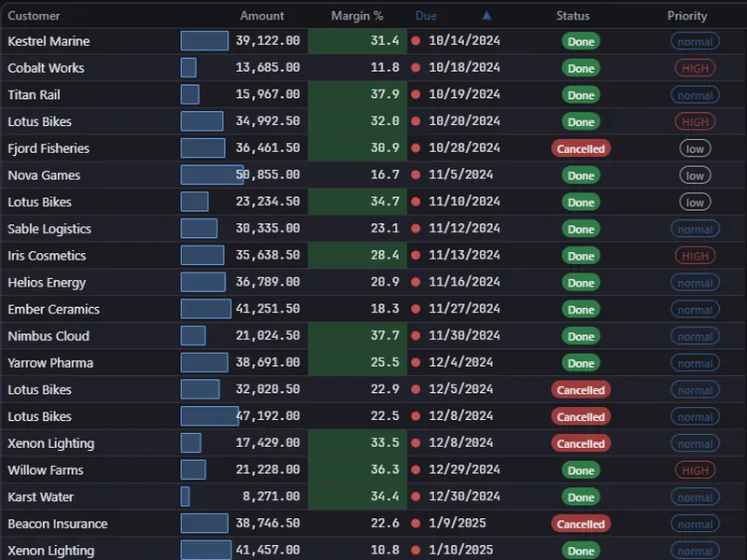The height and width of the screenshot is (560, 747).
Task: Click the HIGH priority tag for Willow Farms
Action: coord(695,470)
